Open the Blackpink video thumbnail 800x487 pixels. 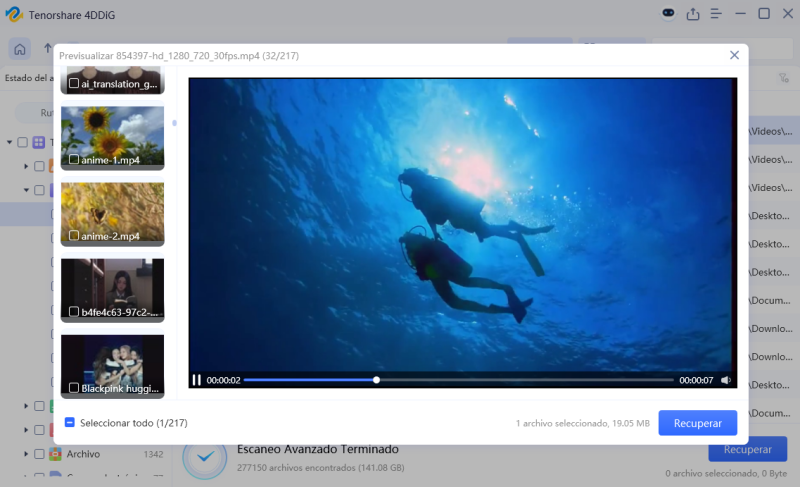(x=112, y=362)
